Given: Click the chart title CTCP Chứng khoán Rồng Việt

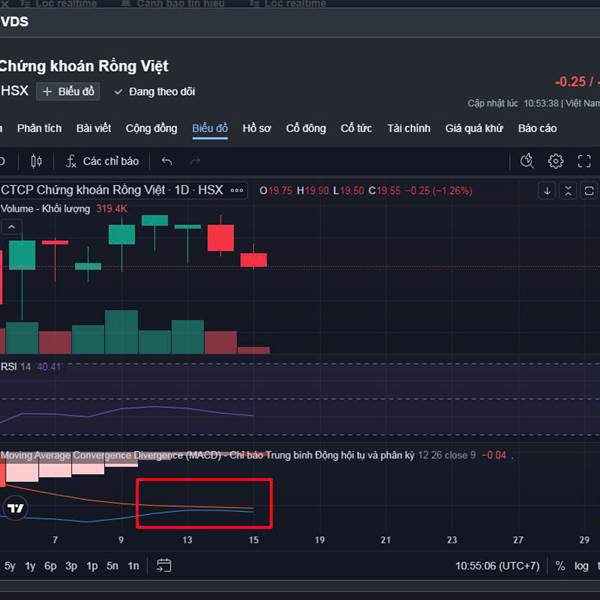Looking at the screenshot, I should pyautogui.click(x=83, y=190).
